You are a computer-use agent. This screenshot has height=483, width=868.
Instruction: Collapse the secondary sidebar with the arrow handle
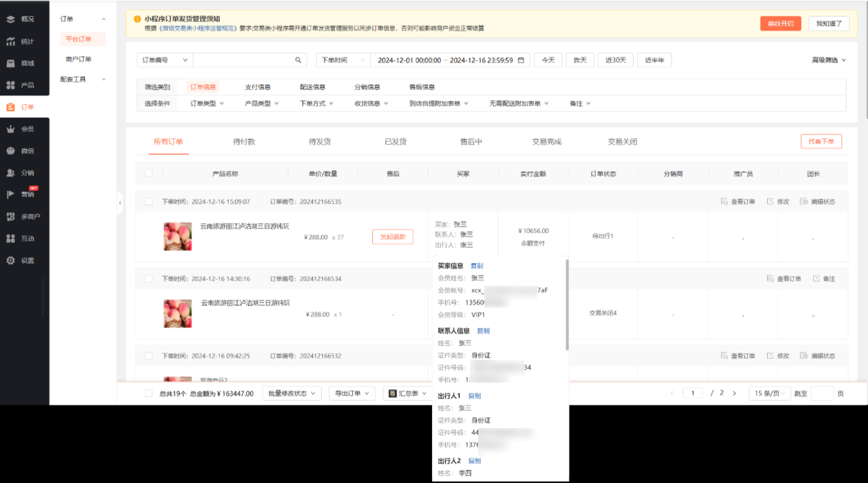pyautogui.click(x=120, y=202)
